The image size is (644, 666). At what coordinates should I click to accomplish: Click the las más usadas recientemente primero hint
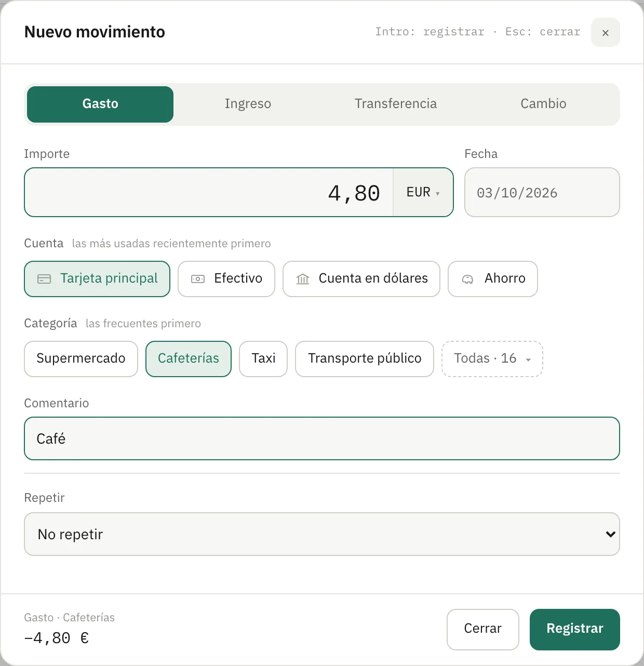click(171, 244)
